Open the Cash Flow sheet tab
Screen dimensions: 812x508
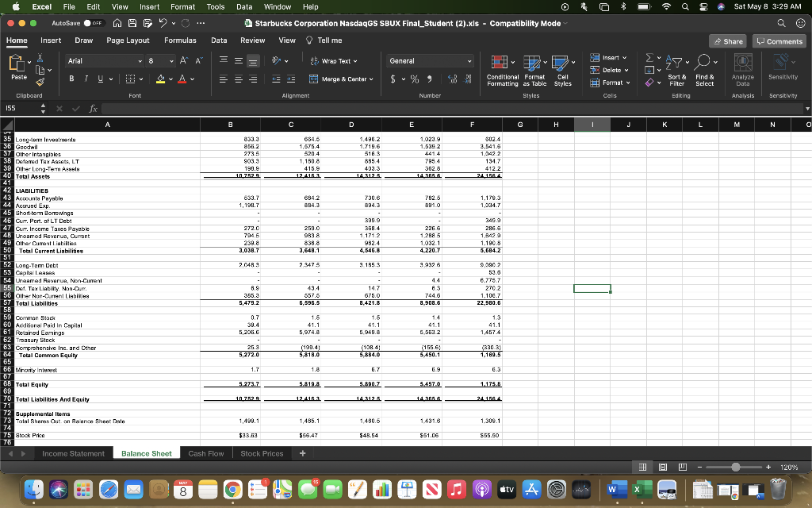coord(206,453)
